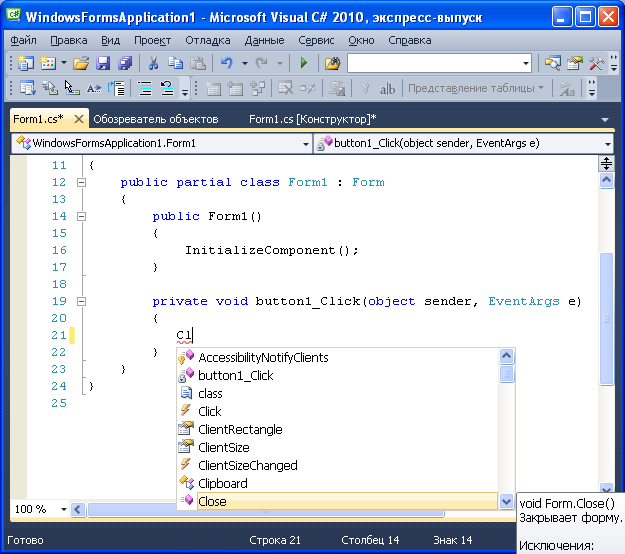Open the open-documents list arrow beside tabs

coord(605,120)
